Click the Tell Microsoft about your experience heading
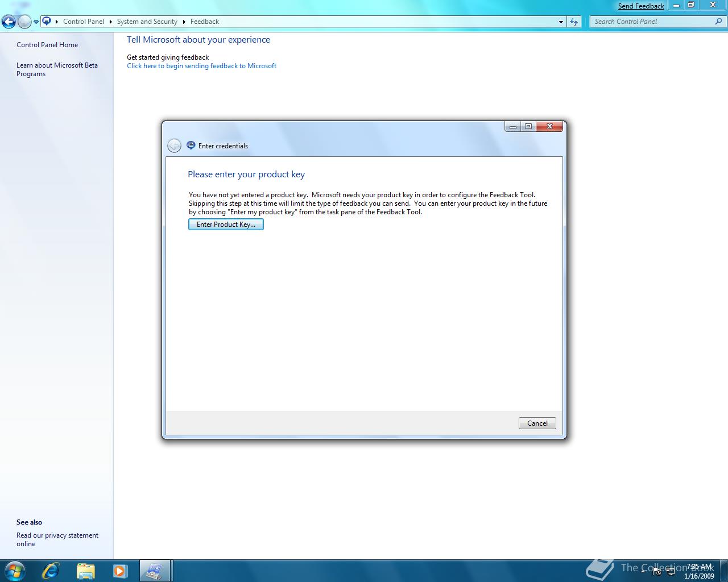Image resolution: width=728 pixels, height=582 pixels. [198, 40]
